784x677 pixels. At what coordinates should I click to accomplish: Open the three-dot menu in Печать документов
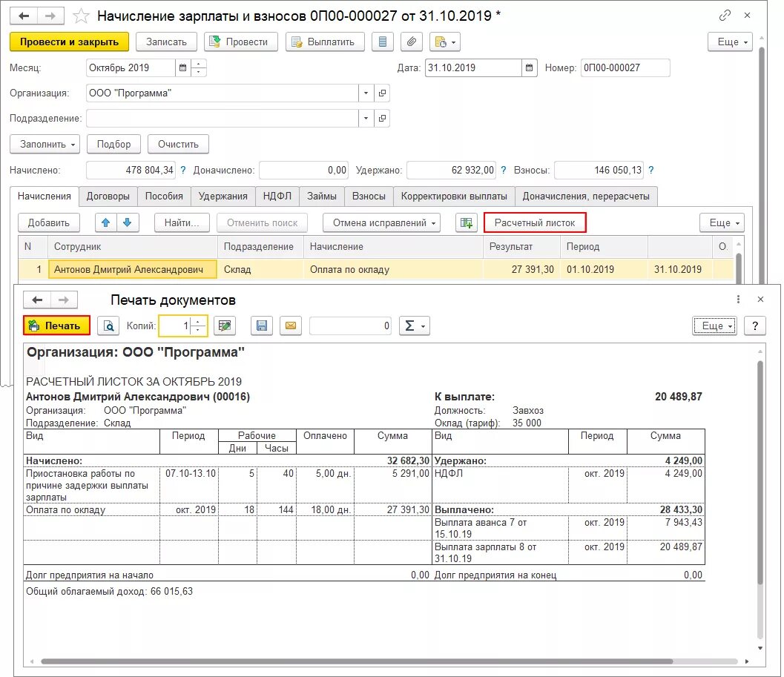coord(738,299)
